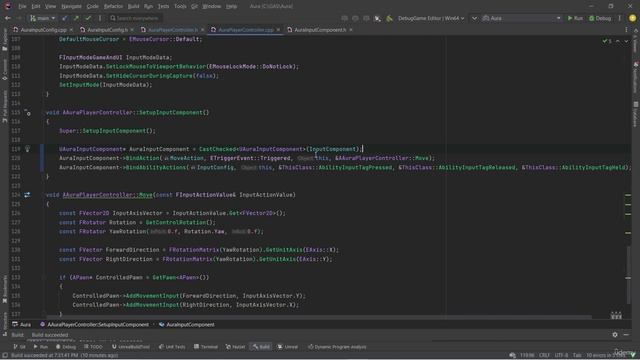Open the Unreal tool window
Image resolution: width=640 pixels, height=360 pixels.
click(288, 347)
